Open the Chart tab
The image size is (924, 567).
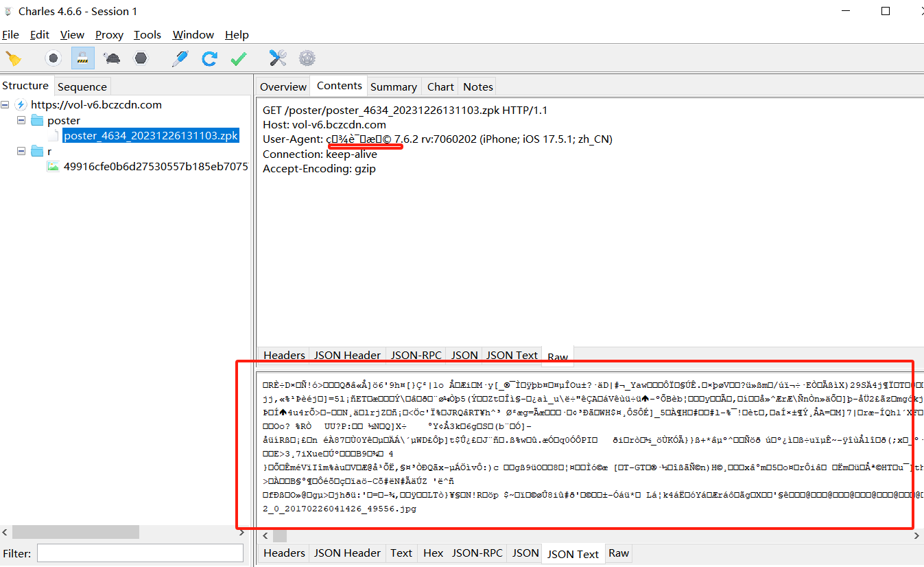440,86
